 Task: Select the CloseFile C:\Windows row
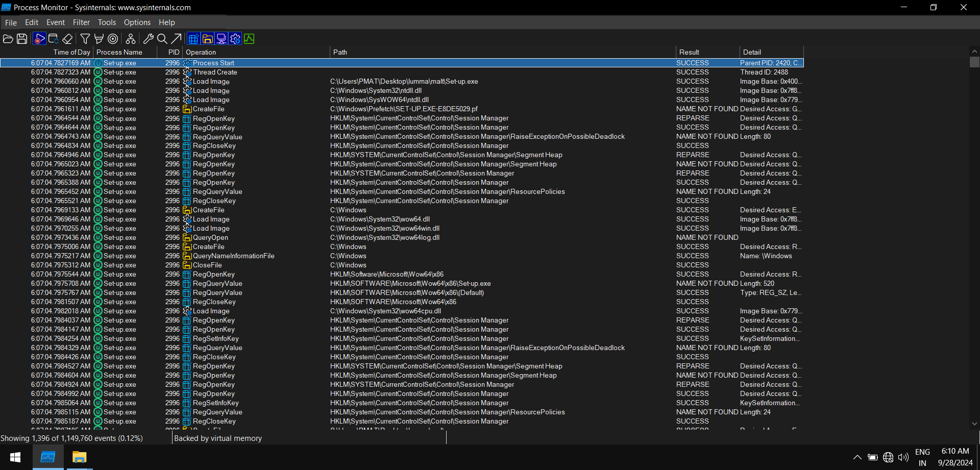402,265
